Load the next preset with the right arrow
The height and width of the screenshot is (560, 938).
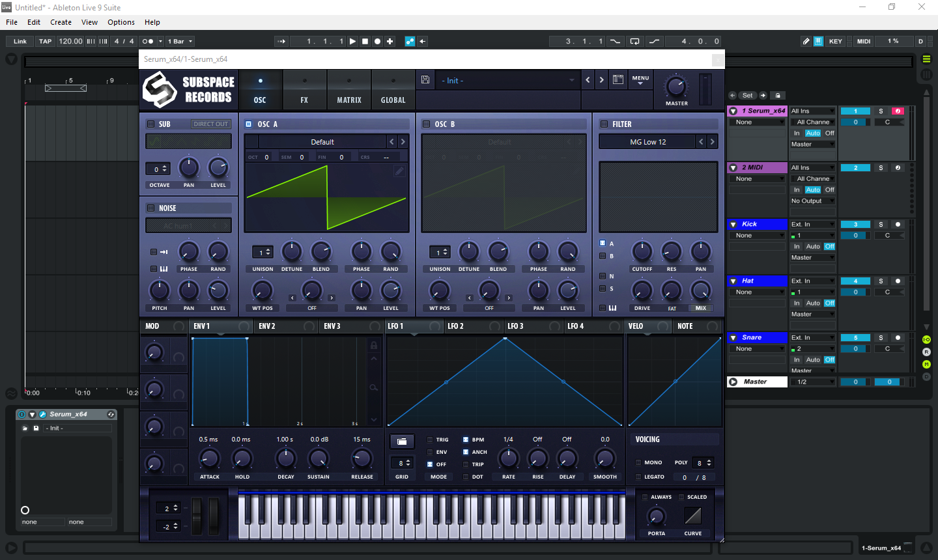tap(601, 79)
